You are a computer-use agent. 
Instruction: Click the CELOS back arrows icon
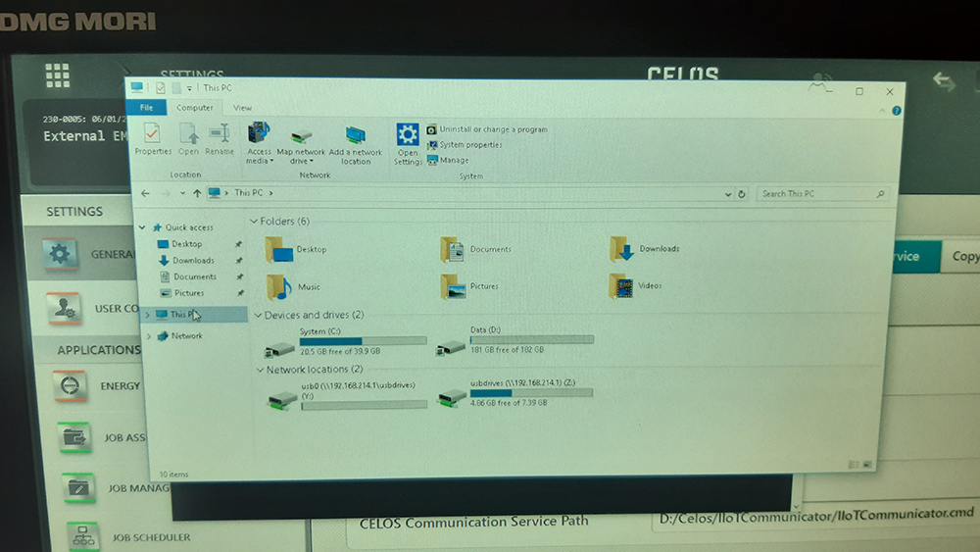(x=945, y=81)
